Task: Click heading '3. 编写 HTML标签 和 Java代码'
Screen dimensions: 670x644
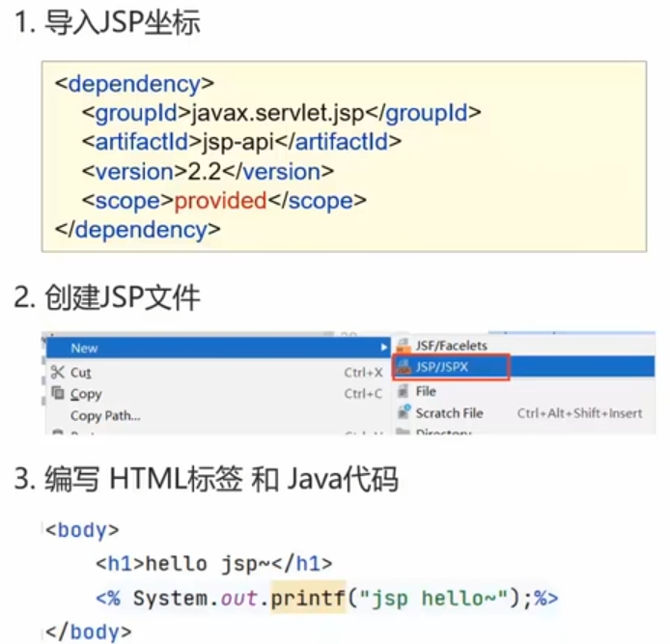Action: tap(207, 479)
